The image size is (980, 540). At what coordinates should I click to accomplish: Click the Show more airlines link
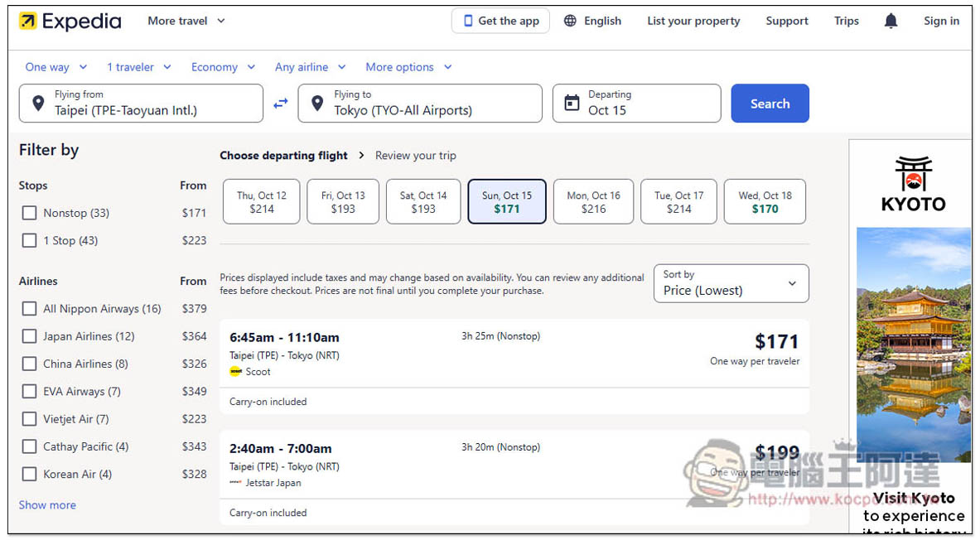coord(47,505)
